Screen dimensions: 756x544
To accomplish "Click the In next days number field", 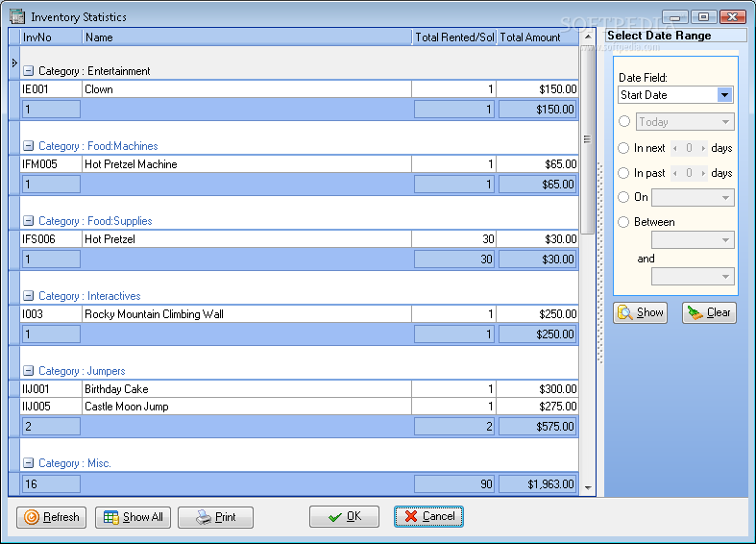I will pos(689,148).
